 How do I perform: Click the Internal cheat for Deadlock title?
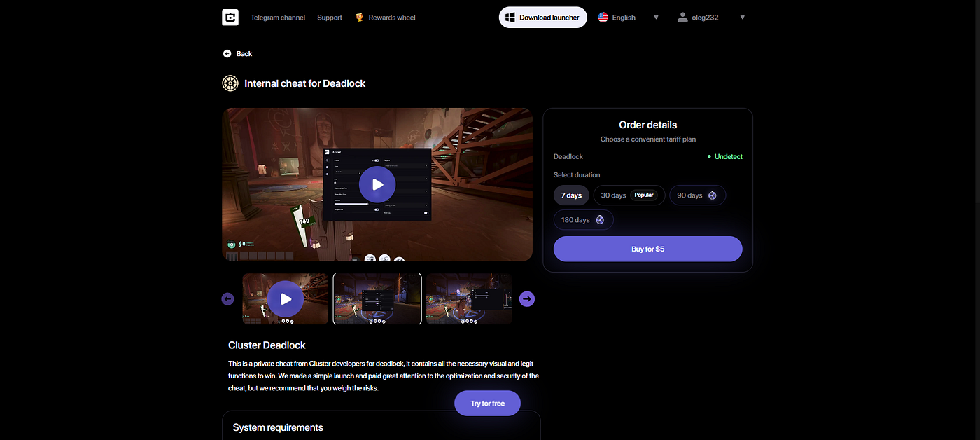coord(304,83)
